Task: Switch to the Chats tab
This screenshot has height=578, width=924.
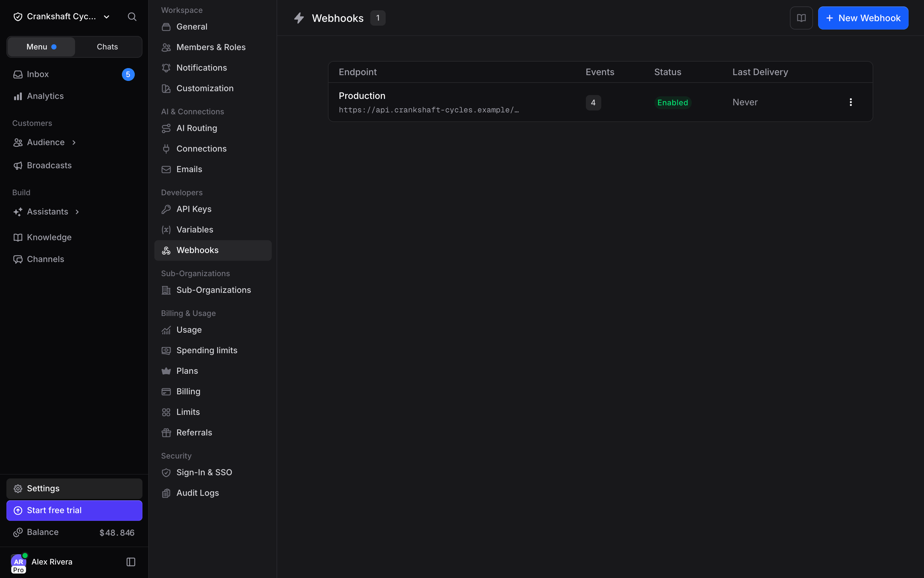Action: (x=107, y=47)
